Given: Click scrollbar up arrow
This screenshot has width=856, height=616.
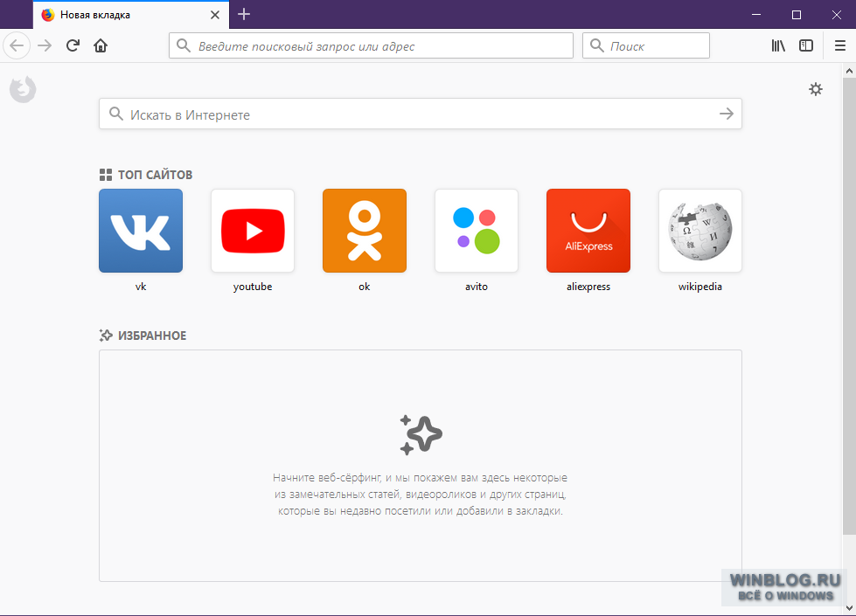Looking at the screenshot, I should [x=849, y=71].
